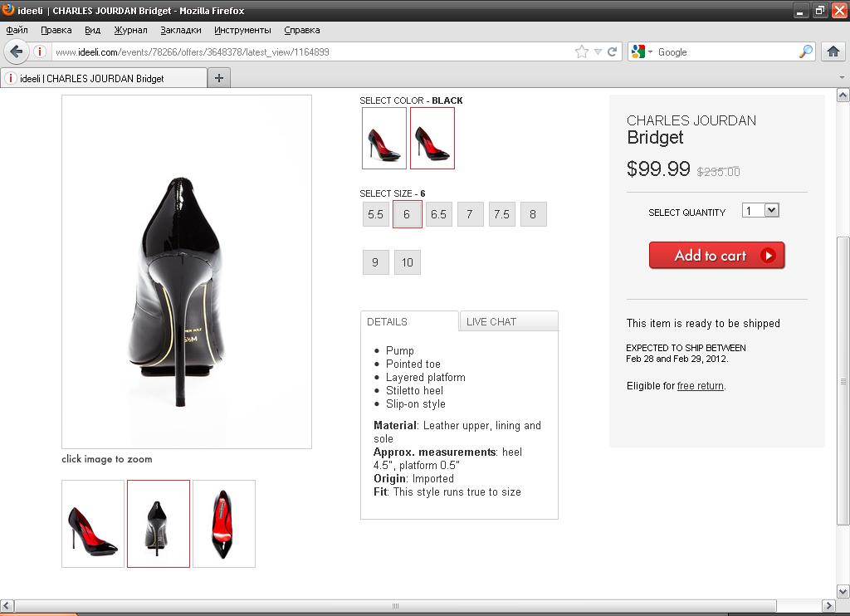
Task: Select size 7.5
Action: pyautogui.click(x=502, y=215)
